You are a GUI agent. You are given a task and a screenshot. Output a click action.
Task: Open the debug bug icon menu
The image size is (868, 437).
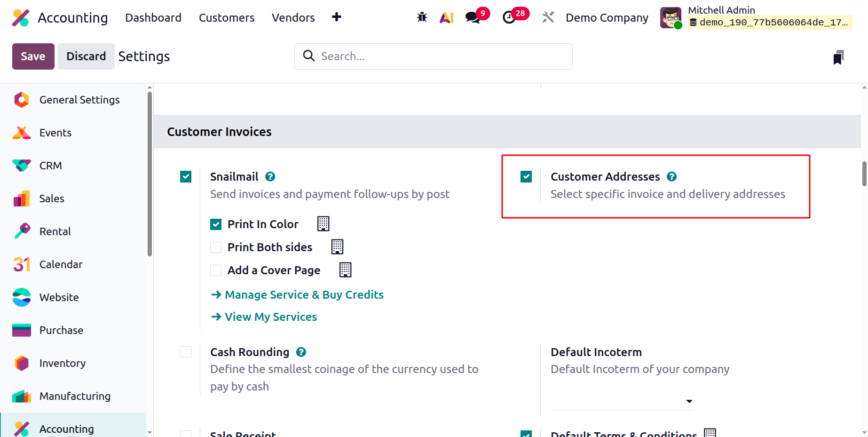coord(422,17)
